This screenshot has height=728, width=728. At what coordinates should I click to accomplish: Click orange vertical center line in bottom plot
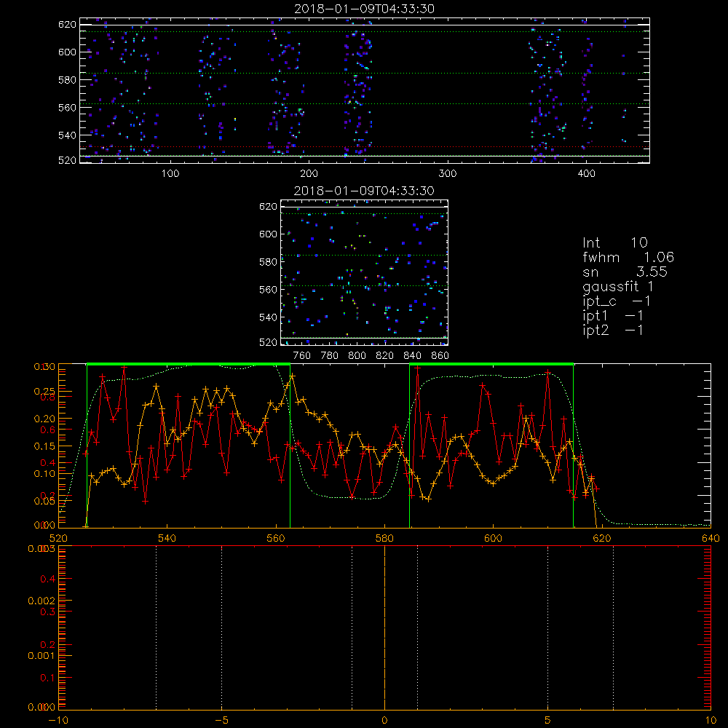pos(384,628)
